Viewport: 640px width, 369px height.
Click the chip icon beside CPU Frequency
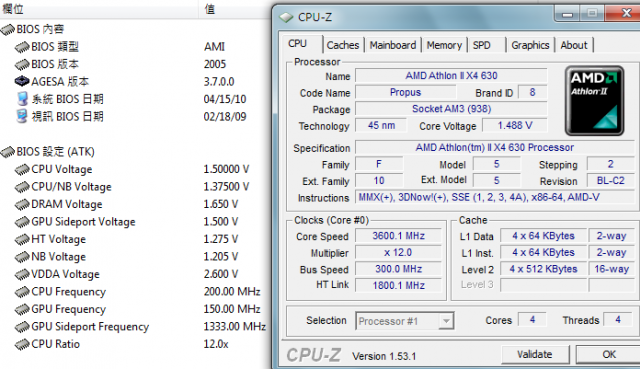pyautogui.click(x=22, y=292)
